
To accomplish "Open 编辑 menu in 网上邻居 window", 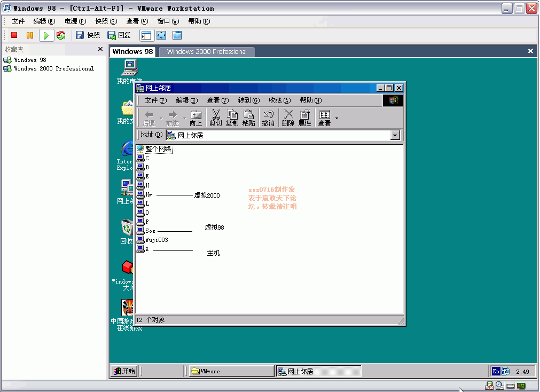I will click(x=187, y=100).
